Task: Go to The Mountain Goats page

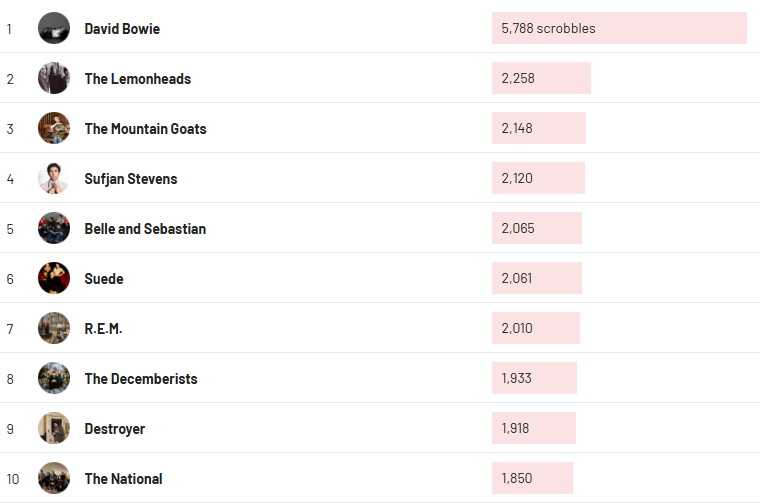Action: pyautogui.click(x=146, y=129)
